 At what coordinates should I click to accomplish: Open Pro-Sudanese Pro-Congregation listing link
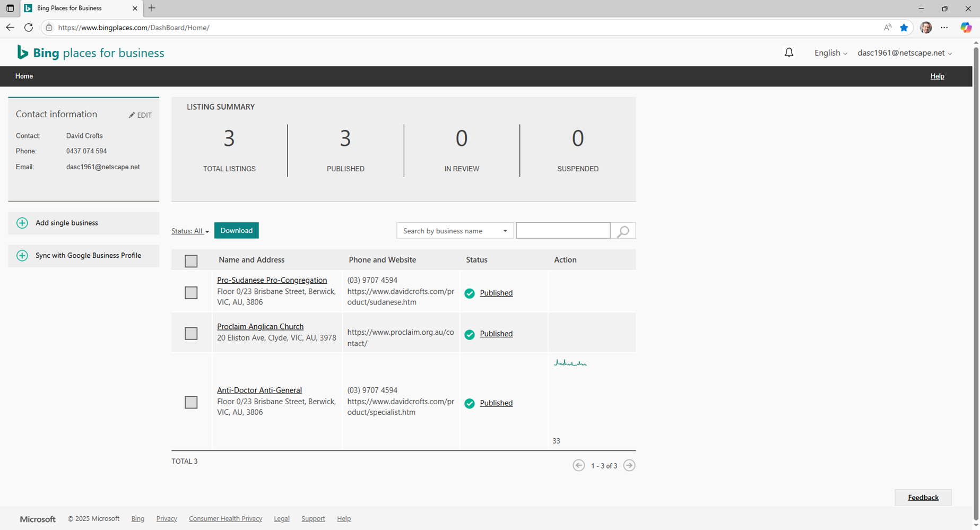click(x=272, y=280)
